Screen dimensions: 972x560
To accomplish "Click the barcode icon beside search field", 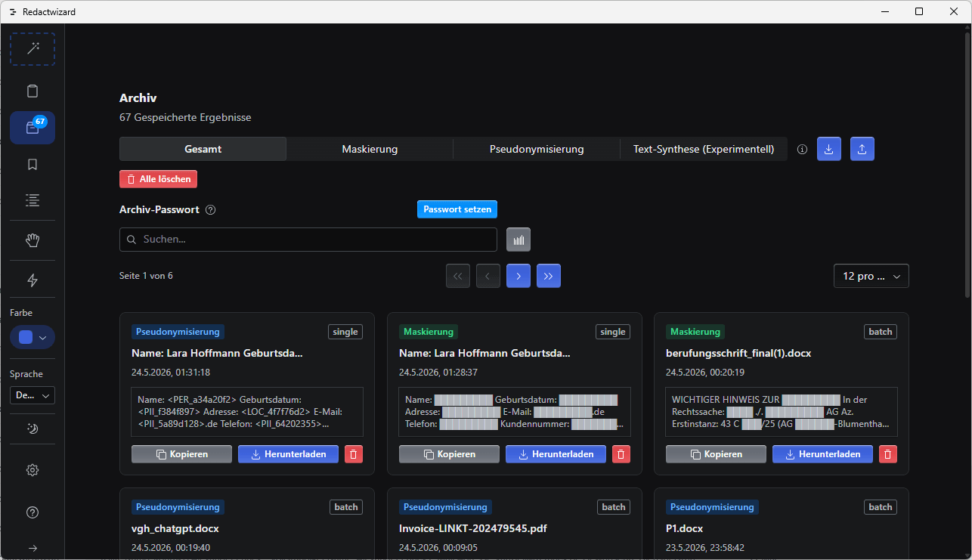I will [519, 240].
